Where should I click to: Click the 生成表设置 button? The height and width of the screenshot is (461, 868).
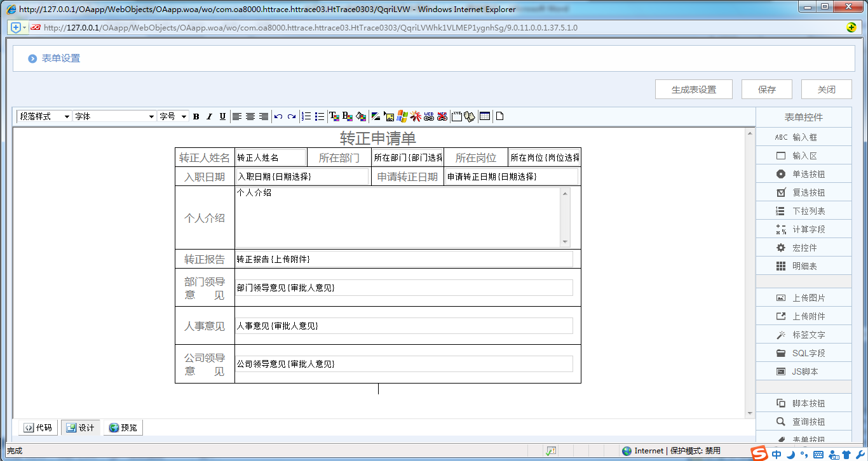point(693,90)
